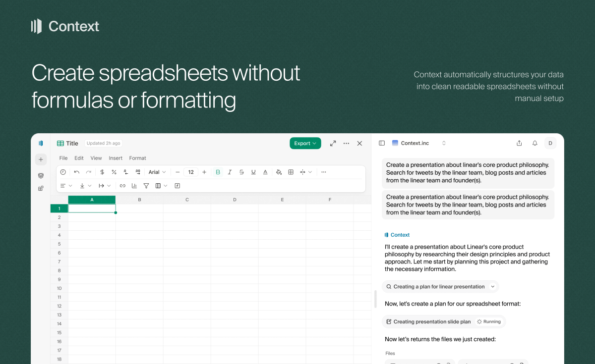
Task: Decrease decimal places in the toolbar
Action: pyautogui.click(x=126, y=172)
